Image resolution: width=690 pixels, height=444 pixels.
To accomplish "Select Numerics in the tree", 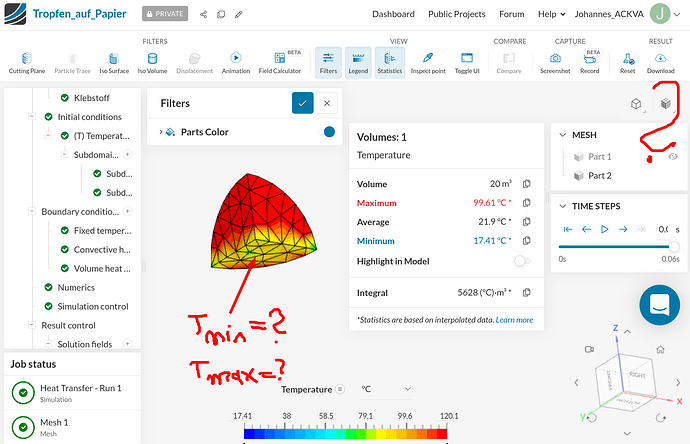I will pyautogui.click(x=76, y=287).
